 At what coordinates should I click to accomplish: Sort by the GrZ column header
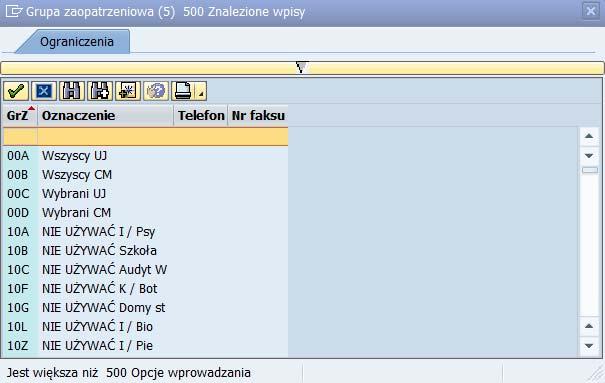[20, 115]
